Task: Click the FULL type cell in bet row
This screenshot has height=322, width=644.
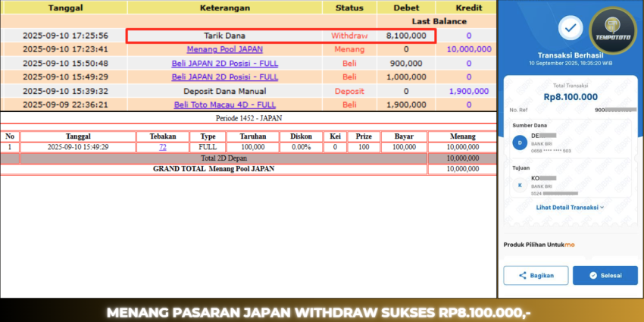Action: 208,147
